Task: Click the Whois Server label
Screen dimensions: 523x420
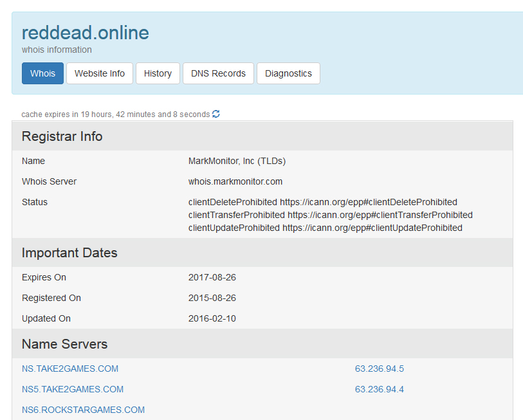Action: coord(50,181)
